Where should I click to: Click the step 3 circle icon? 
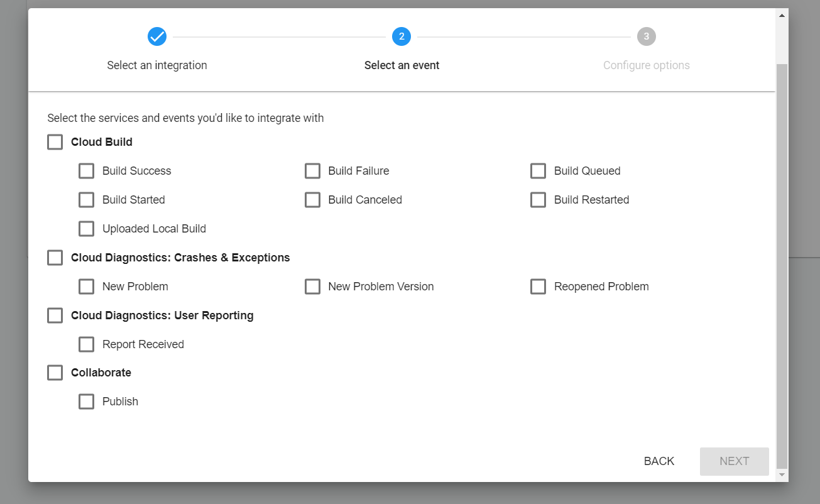pos(646,36)
